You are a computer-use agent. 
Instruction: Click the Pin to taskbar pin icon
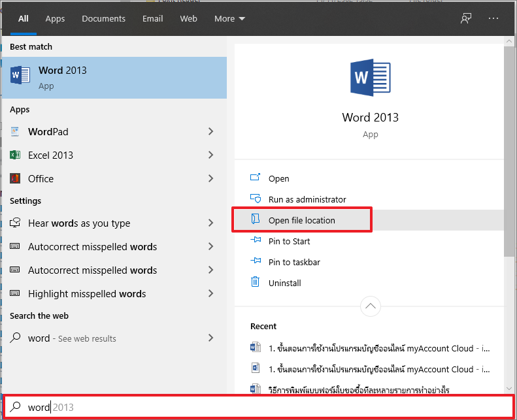tap(256, 261)
